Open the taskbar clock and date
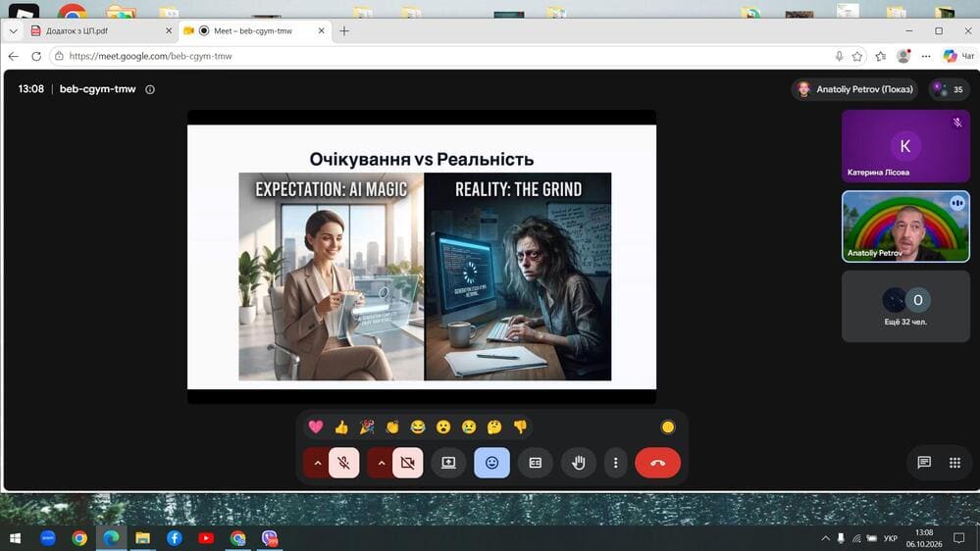The image size is (980, 551). pyautogui.click(x=924, y=538)
